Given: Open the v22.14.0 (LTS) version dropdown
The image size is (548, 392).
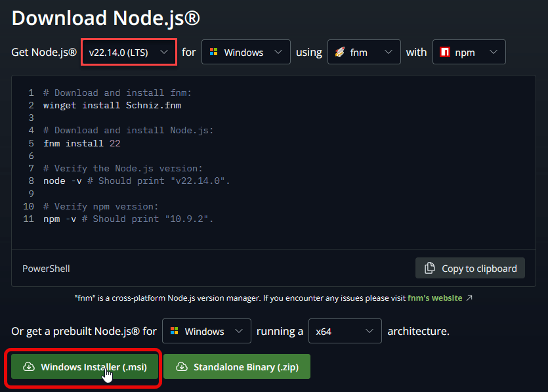Looking at the screenshot, I should 129,53.
